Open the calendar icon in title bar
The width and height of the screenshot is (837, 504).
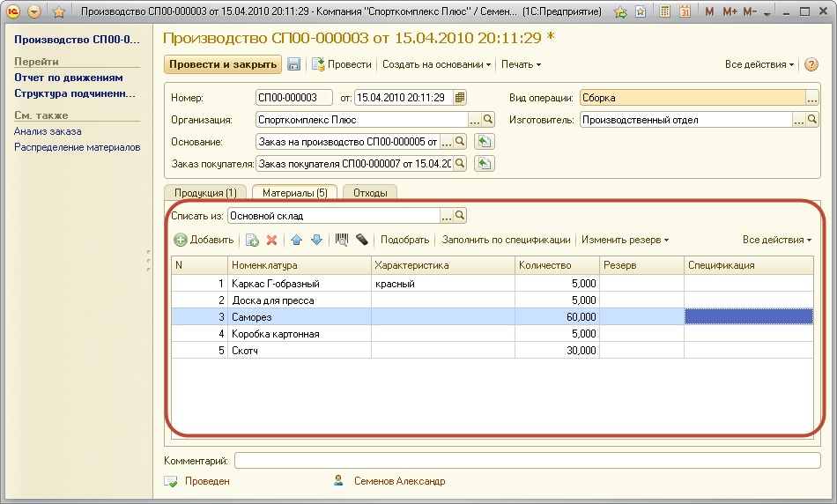point(685,11)
